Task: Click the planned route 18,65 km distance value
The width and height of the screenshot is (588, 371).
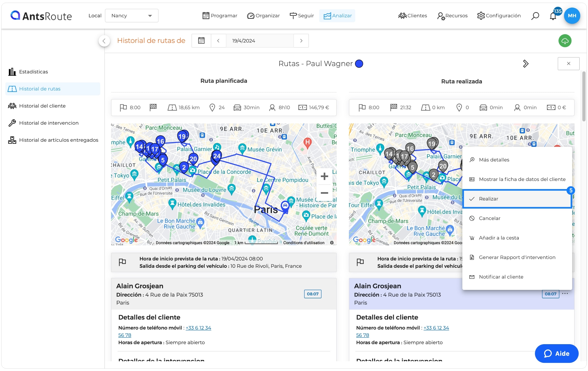Action: click(189, 107)
